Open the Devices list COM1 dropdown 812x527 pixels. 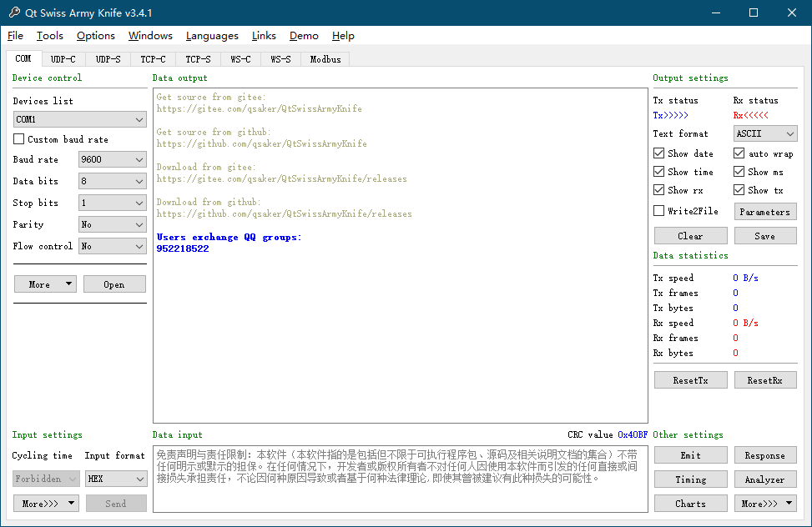(x=80, y=119)
